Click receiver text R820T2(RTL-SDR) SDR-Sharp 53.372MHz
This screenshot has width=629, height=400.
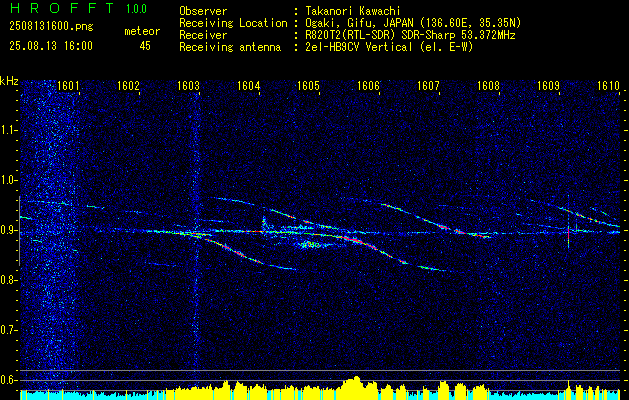410,35
